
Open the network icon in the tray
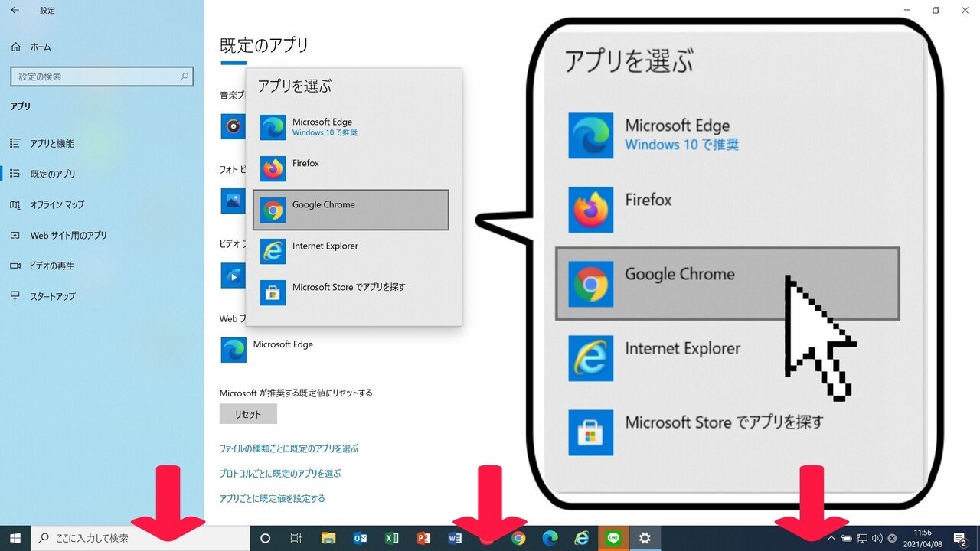pos(862,538)
